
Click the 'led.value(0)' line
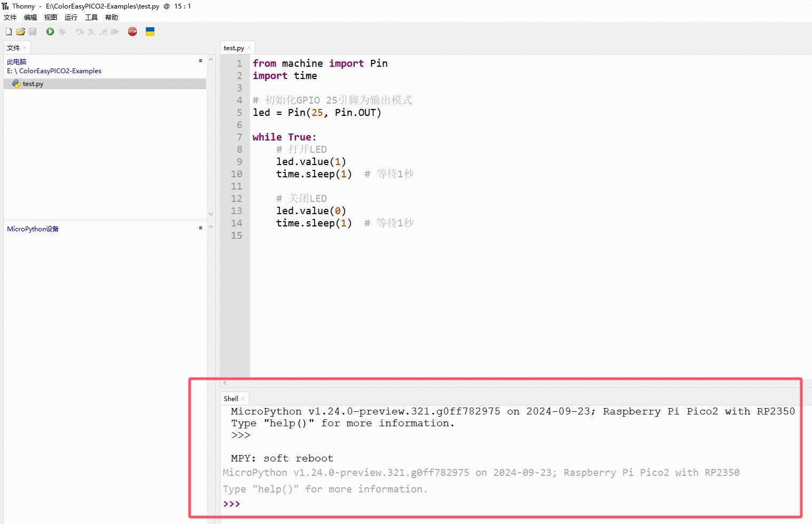pos(311,211)
